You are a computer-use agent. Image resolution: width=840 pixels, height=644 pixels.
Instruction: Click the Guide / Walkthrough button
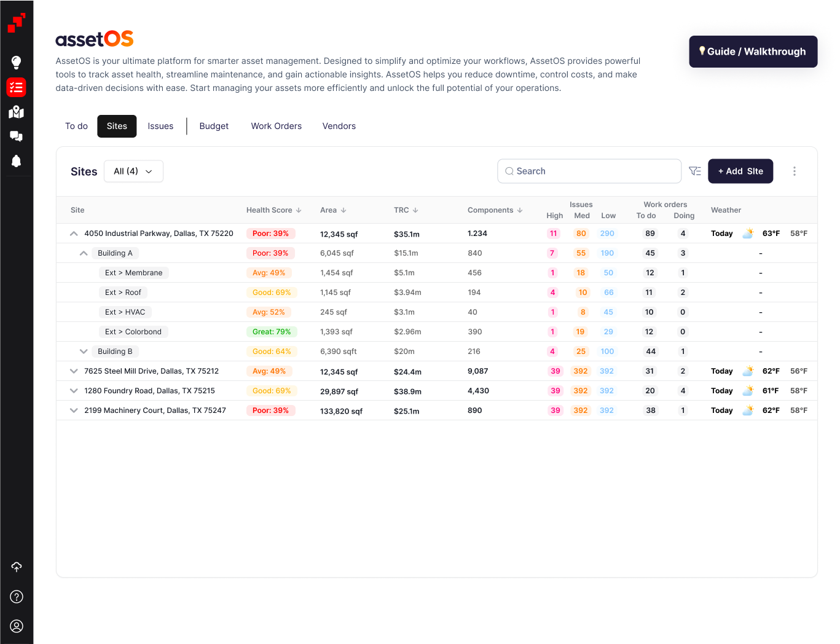pyautogui.click(x=753, y=52)
